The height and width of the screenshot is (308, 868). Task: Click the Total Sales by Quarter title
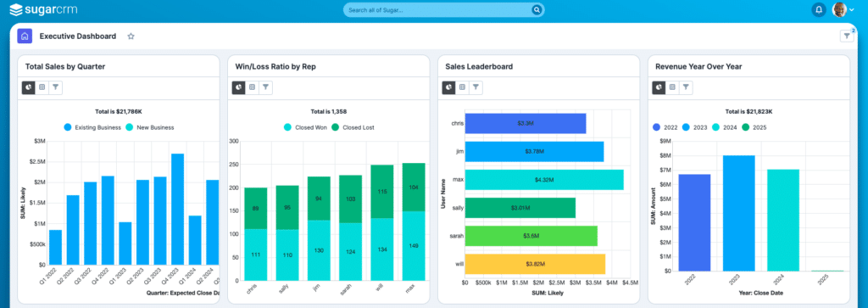click(x=65, y=66)
